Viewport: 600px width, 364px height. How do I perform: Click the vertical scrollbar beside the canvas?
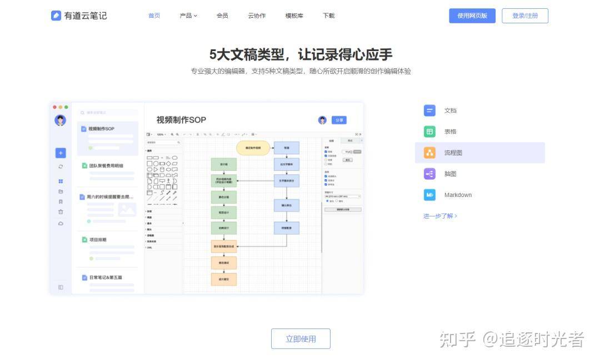click(322, 228)
